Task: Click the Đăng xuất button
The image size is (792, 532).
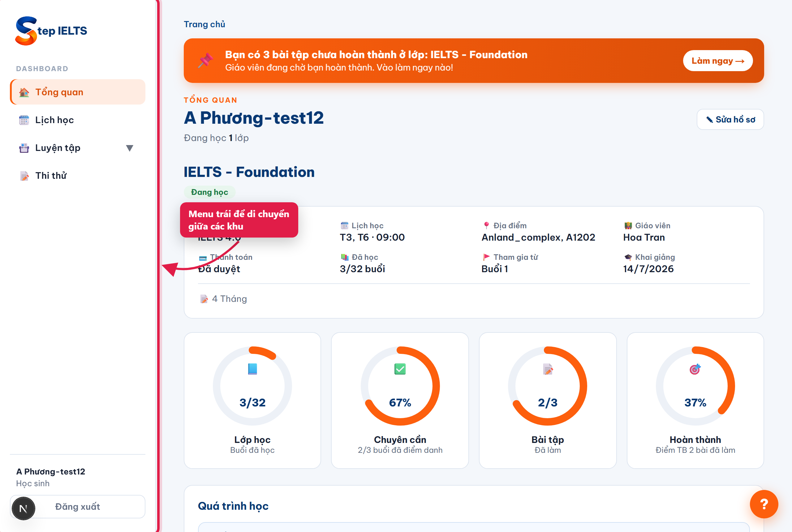Action: (78, 507)
